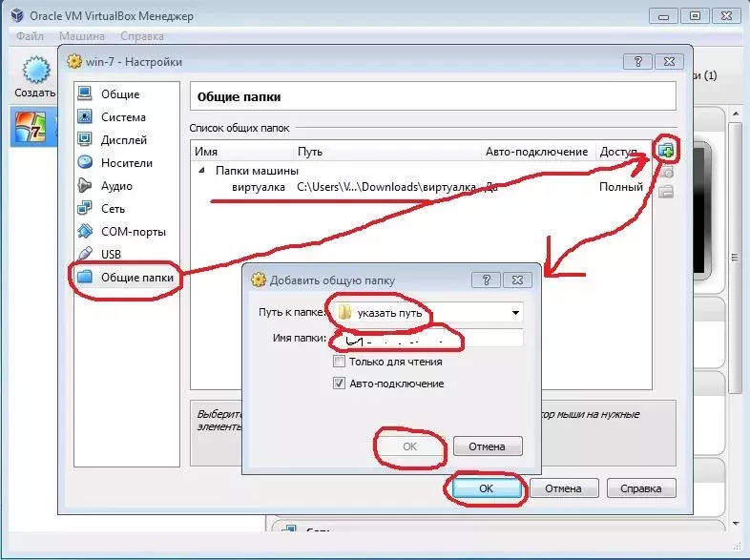Click the Имя column header

click(241, 151)
